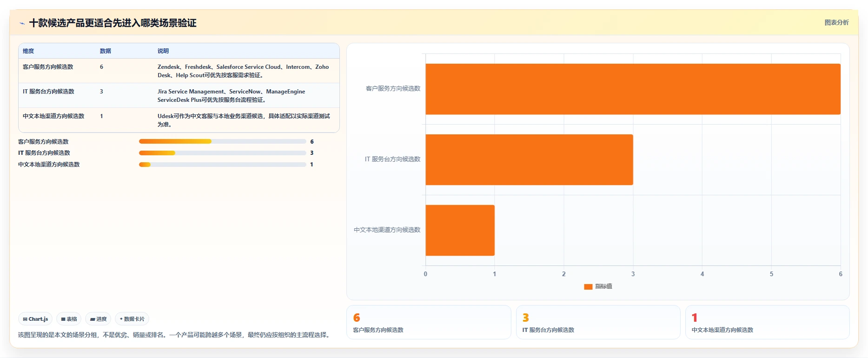Click the 图表分析 label

(836, 22)
